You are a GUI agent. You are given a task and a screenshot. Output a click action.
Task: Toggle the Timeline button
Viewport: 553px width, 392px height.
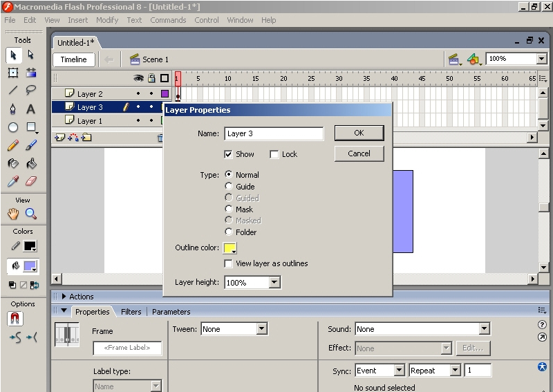[x=74, y=59]
